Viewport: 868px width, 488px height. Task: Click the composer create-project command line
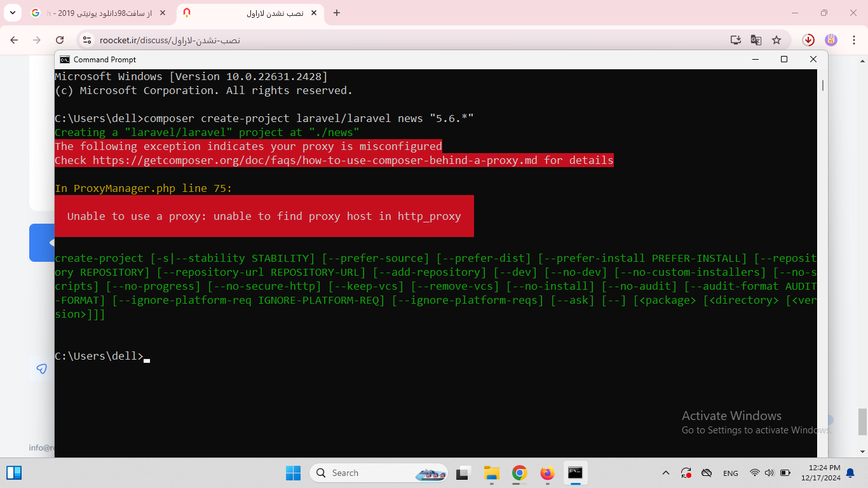point(264,118)
